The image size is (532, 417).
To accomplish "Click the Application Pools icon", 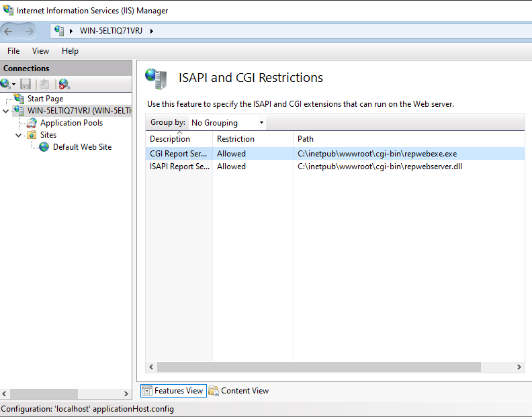I will (32, 123).
